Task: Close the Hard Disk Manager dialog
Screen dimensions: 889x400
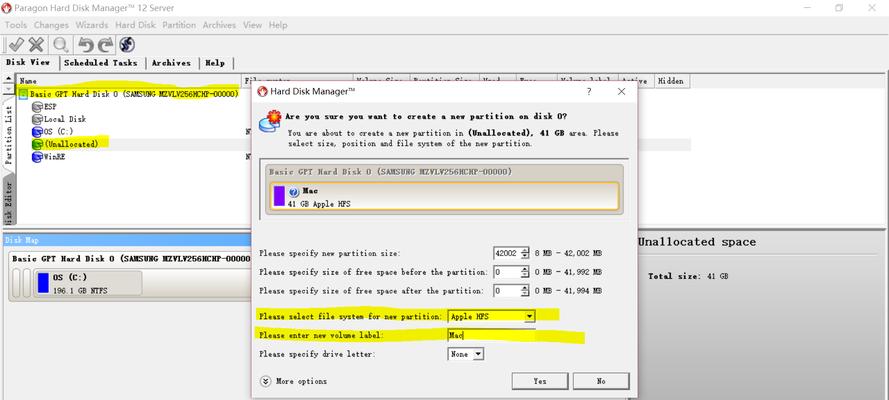Action: click(x=621, y=91)
